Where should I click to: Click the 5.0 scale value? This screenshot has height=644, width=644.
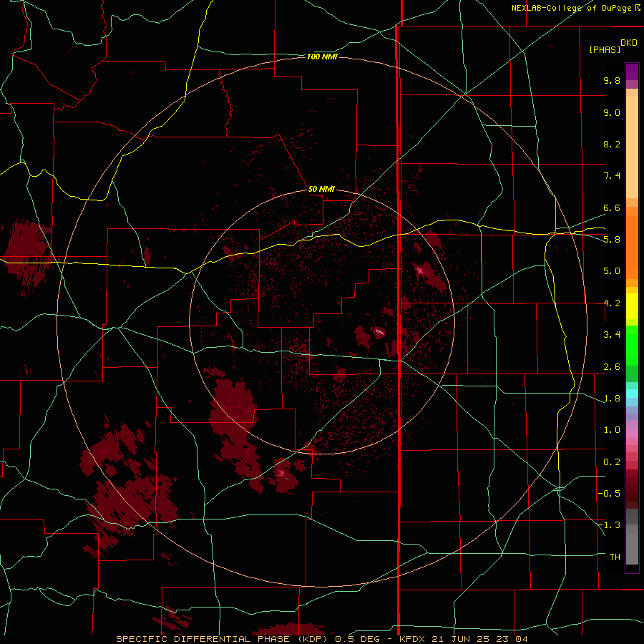click(x=612, y=271)
